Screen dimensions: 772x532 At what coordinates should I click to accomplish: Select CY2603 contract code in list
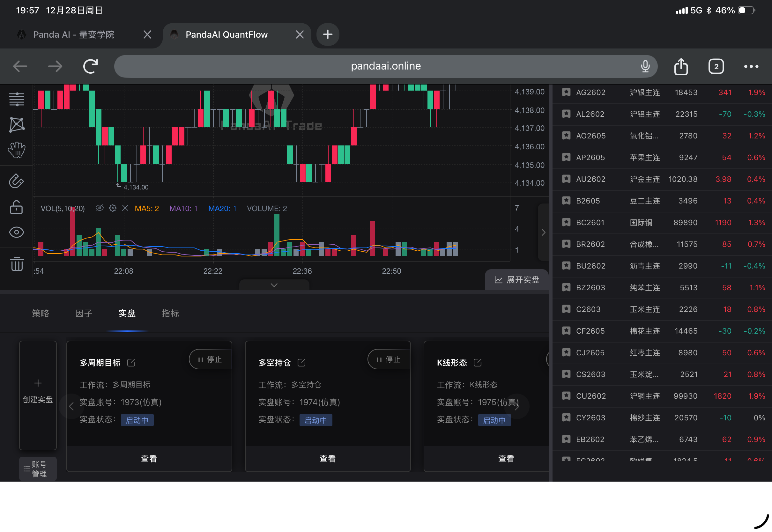[590, 418]
